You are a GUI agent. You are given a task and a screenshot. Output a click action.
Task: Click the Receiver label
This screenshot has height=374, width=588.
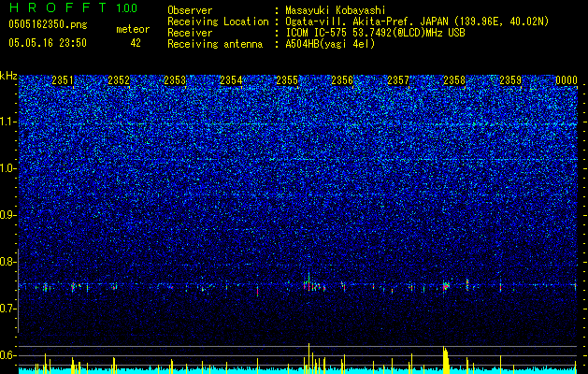point(190,33)
